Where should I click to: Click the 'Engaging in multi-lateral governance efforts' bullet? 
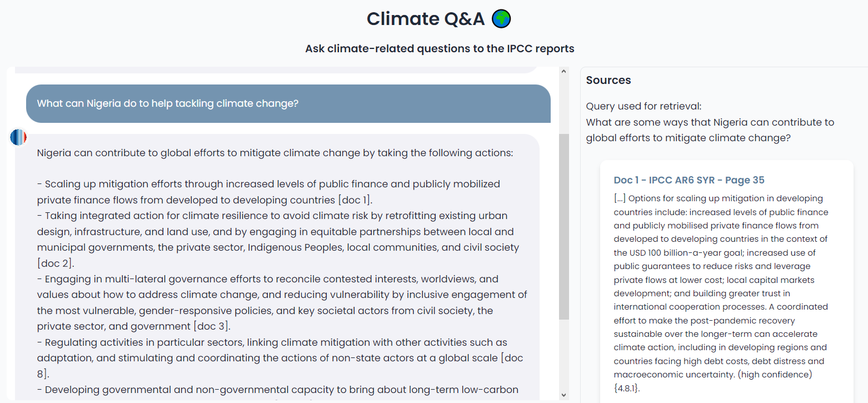coord(282,302)
